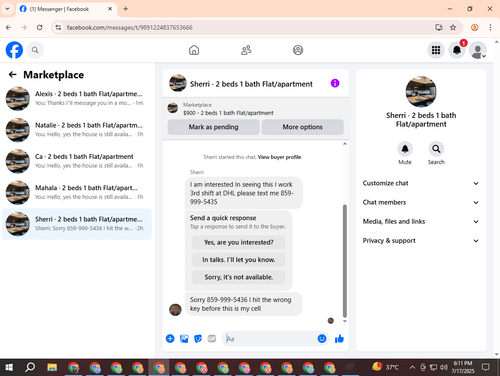Open Windows taskbar search
The width and height of the screenshot is (500, 376).
[30, 367]
